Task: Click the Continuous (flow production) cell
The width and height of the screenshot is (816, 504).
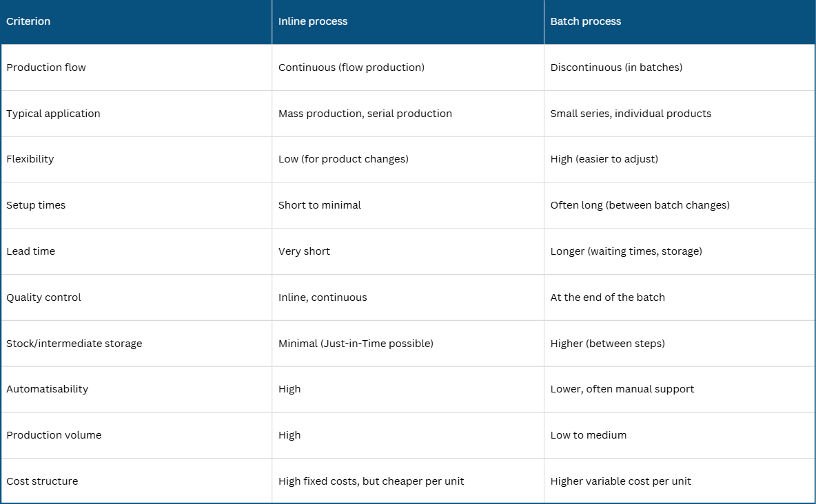Action: click(408, 67)
